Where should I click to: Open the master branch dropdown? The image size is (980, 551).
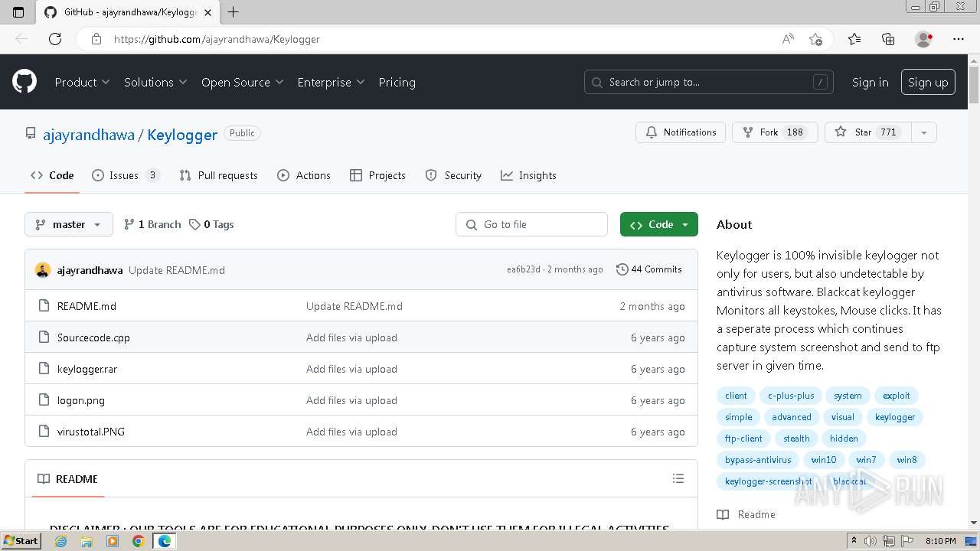pyautogui.click(x=69, y=224)
